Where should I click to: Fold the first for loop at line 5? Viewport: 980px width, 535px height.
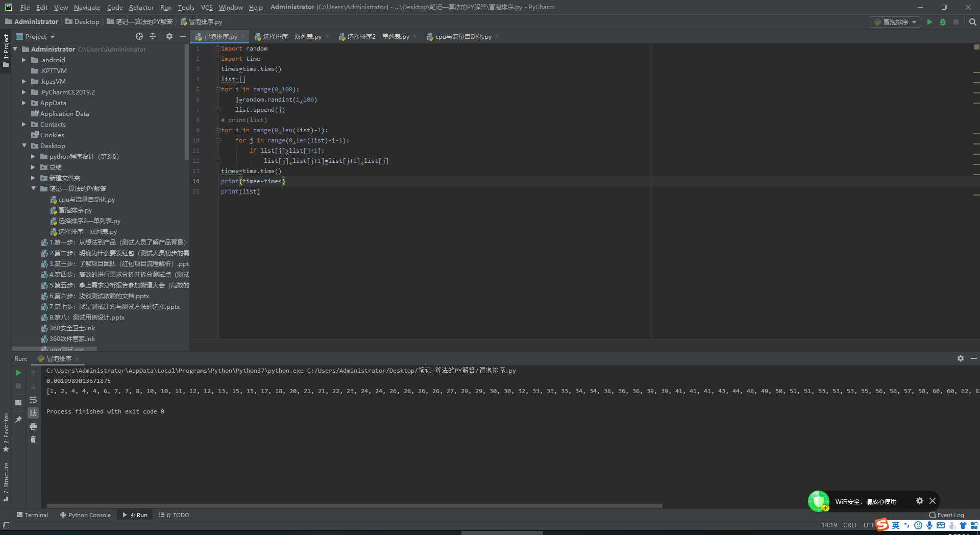218,89
